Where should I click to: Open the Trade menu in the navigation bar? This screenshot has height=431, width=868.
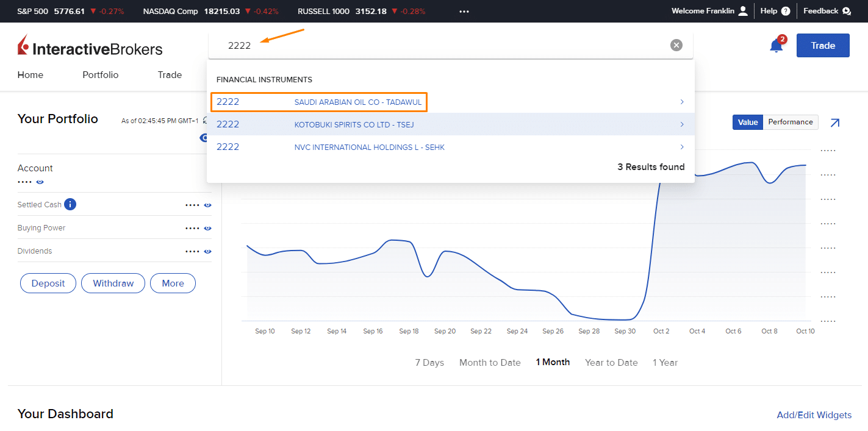[170, 75]
